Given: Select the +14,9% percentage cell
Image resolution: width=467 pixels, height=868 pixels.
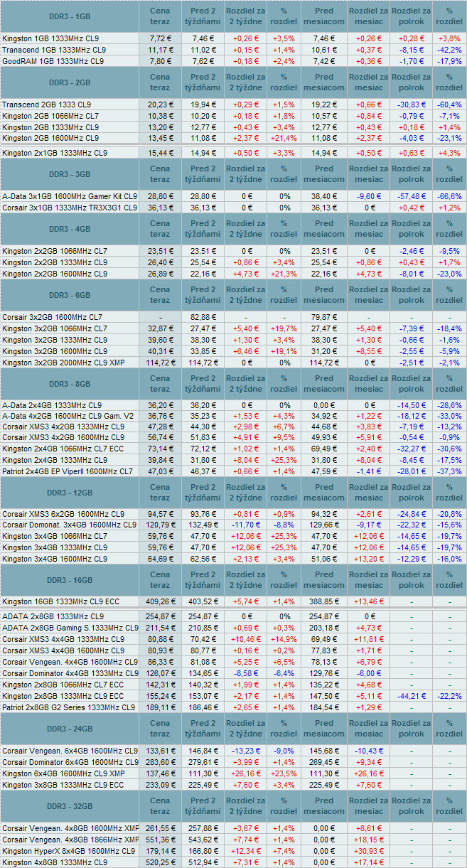Looking at the screenshot, I should point(284,639).
